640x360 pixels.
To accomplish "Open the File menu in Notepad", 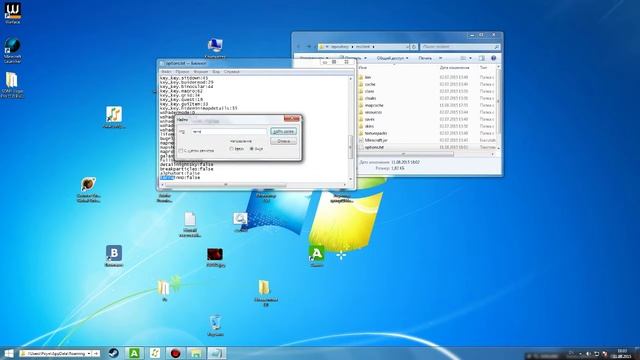I will point(166,72).
